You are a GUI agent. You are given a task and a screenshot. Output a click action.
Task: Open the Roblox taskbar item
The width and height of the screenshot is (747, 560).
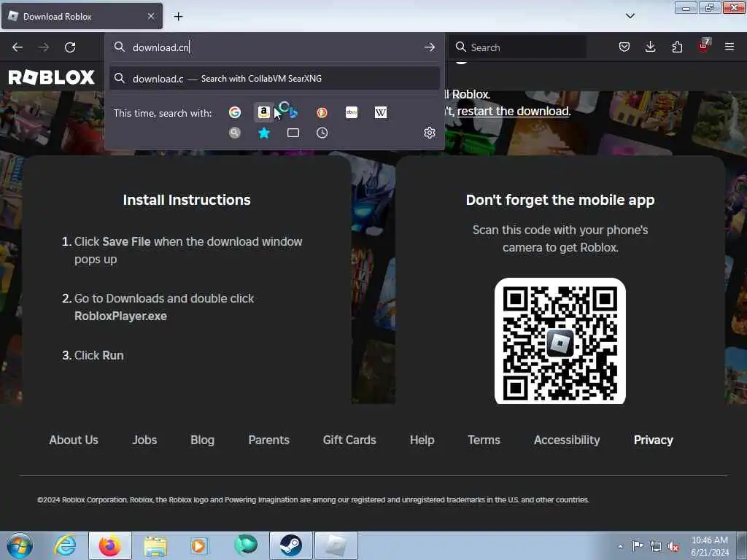336,545
